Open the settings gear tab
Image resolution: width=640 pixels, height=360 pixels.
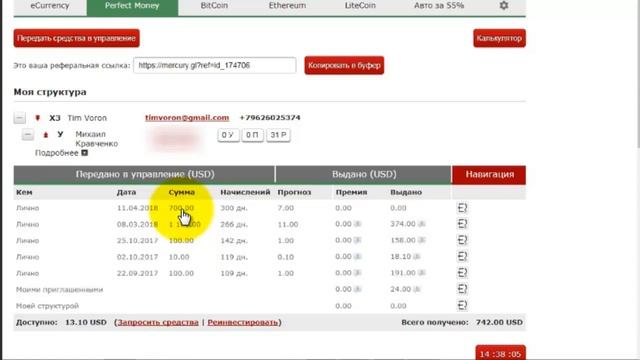click(x=504, y=6)
